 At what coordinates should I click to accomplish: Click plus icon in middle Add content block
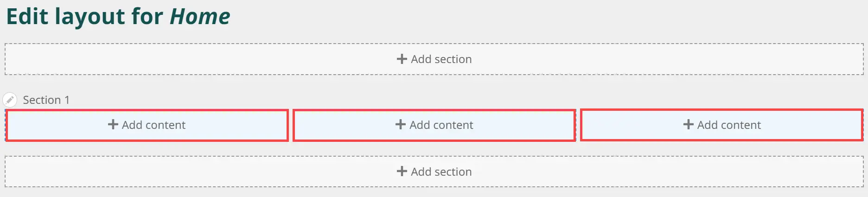400,124
